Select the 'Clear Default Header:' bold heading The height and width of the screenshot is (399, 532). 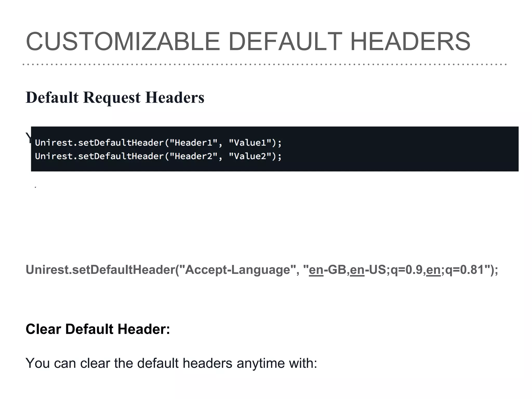click(98, 329)
